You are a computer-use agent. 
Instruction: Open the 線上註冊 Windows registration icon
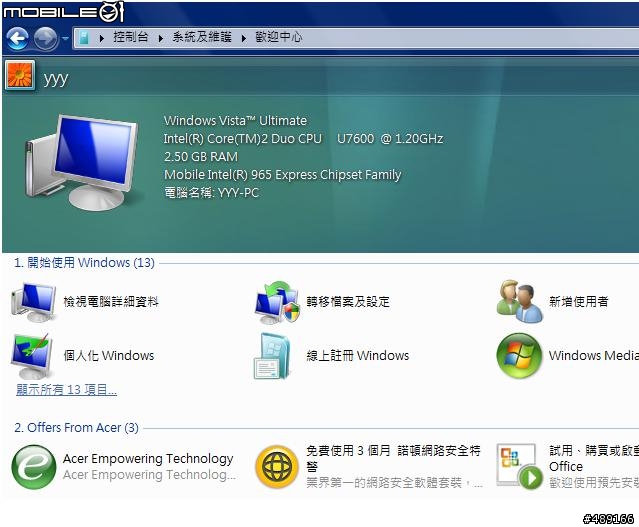pyautogui.click(x=272, y=356)
